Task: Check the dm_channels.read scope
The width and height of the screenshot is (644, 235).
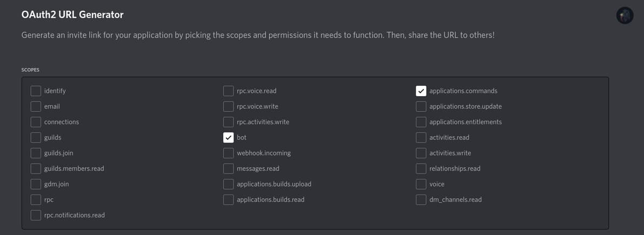Action: [x=421, y=200]
